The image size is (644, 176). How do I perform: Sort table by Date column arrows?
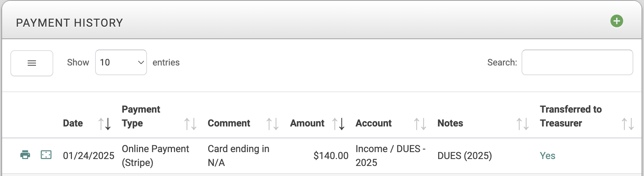tap(104, 124)
